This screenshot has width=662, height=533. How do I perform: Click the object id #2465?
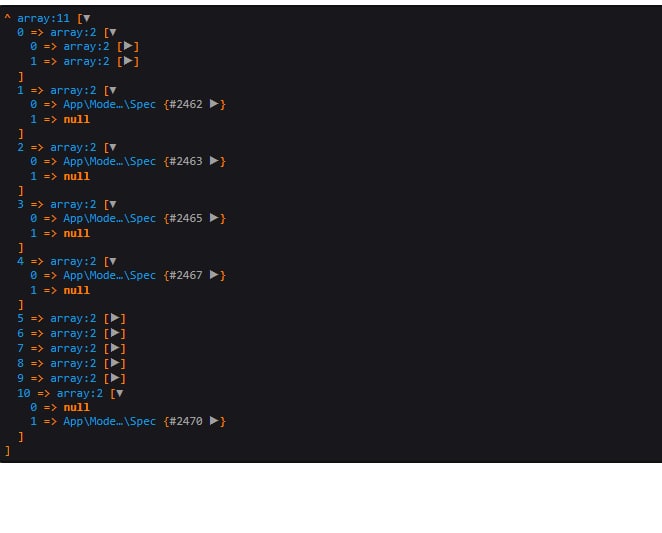(x=186, y=218)
